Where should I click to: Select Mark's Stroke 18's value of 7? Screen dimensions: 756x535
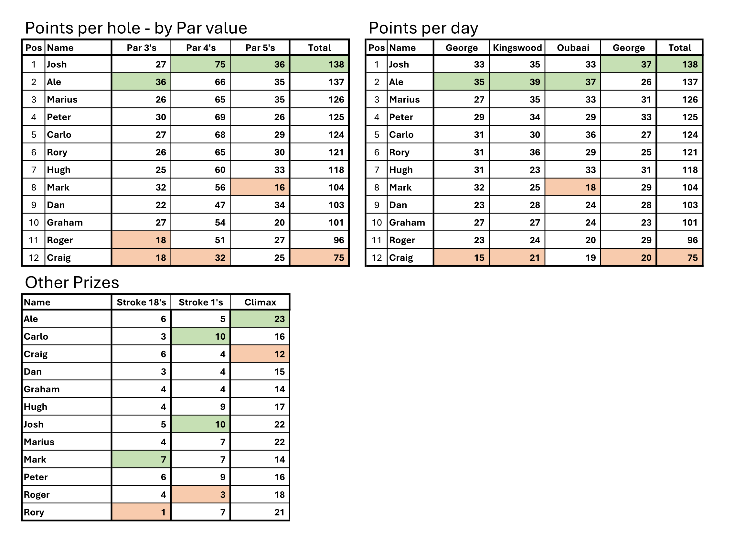tap(141, 459)
